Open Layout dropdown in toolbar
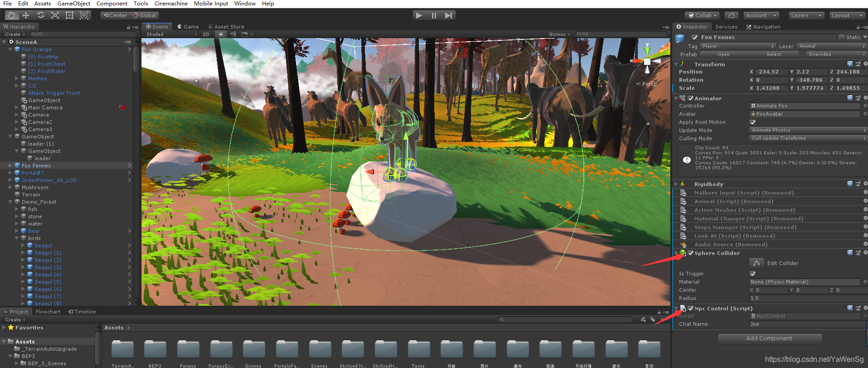Viewport: 868px width, 368px height. point(847,15)
